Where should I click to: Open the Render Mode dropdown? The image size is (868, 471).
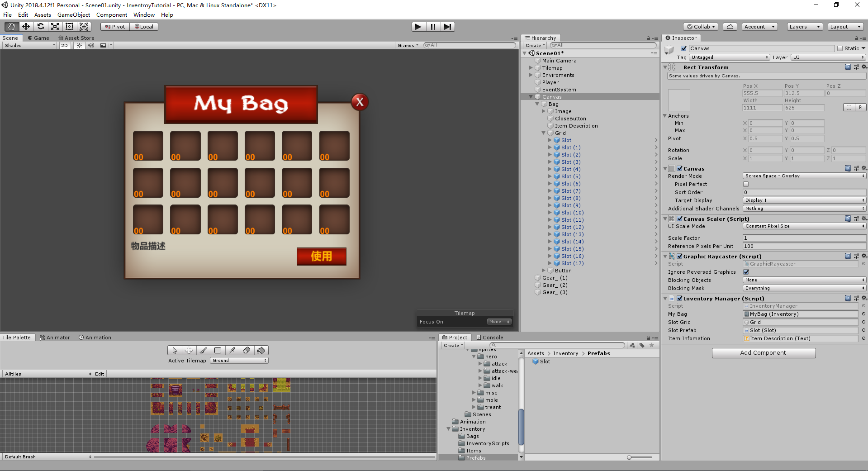[804, 176]
